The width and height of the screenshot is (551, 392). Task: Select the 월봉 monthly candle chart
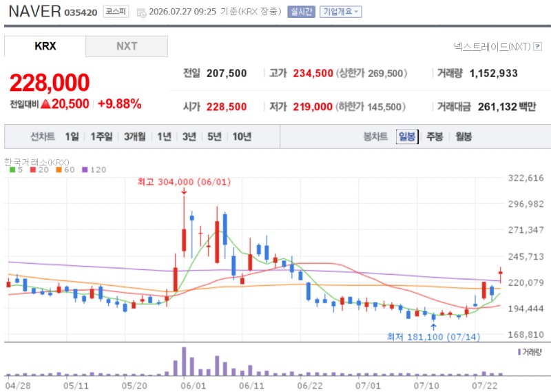tap(464, 136)
